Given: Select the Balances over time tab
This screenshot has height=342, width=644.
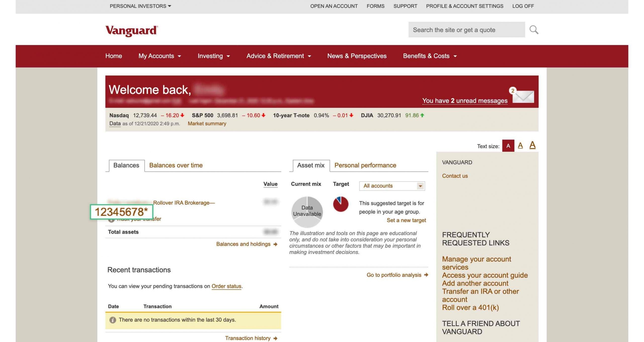Looking at the screenshot, I should [x=176, y=165].
